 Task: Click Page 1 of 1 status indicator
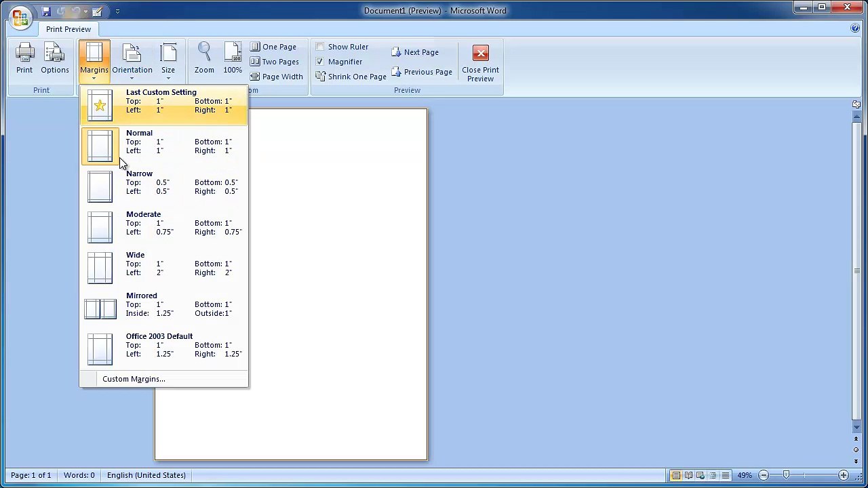point(31,475)
